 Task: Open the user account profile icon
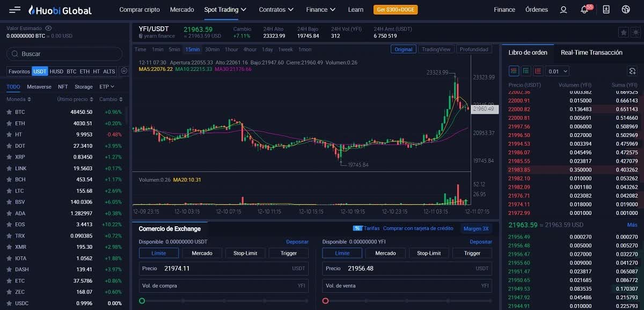(563, 10)
